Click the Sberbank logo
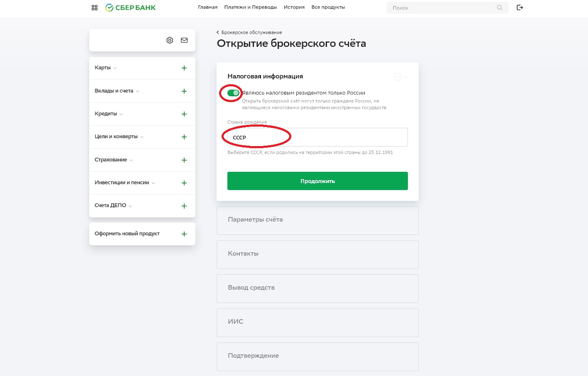The width and height of the screenshot is (588, 376). tap(131, 7)
